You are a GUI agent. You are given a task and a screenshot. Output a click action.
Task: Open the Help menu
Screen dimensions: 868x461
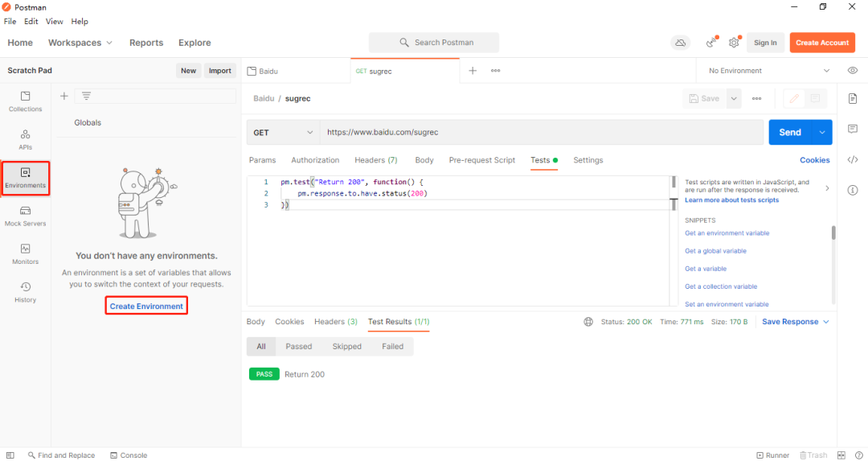tap(80, 22)
